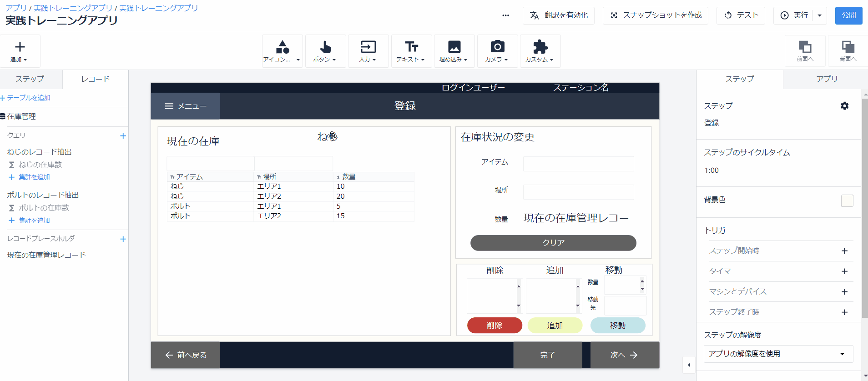The image size is (868, 381).
Task: Click 集計を追加 under ボルトのレコード抽出
Action: click(30, 221)
